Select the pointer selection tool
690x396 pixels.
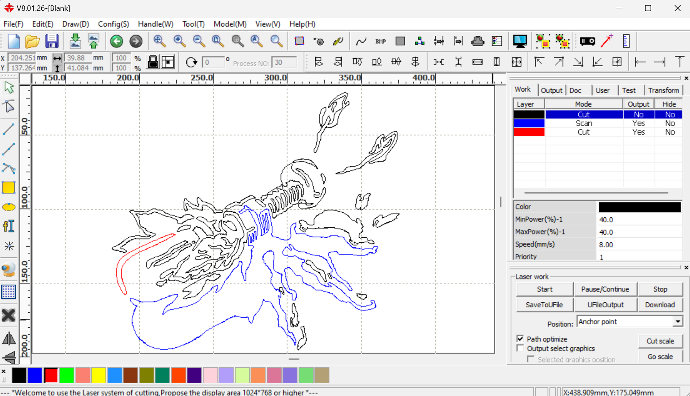click(x=9, y=88)
